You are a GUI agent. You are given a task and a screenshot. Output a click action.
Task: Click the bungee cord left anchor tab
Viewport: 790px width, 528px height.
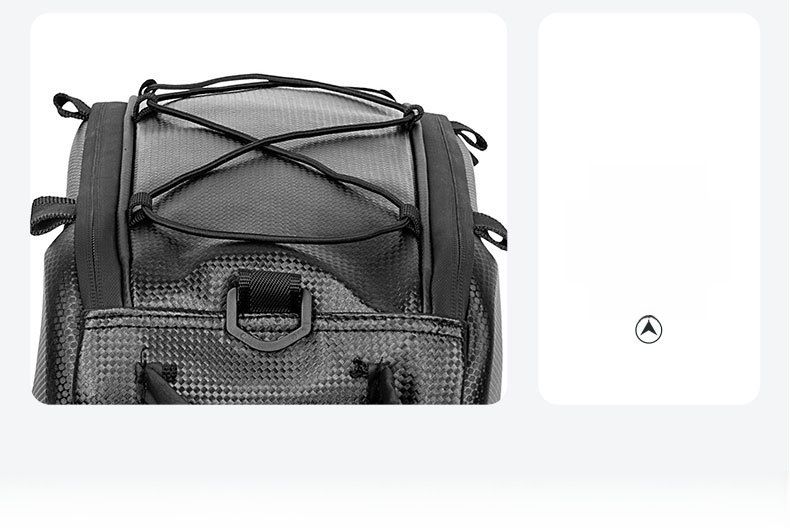pos(140,208)
